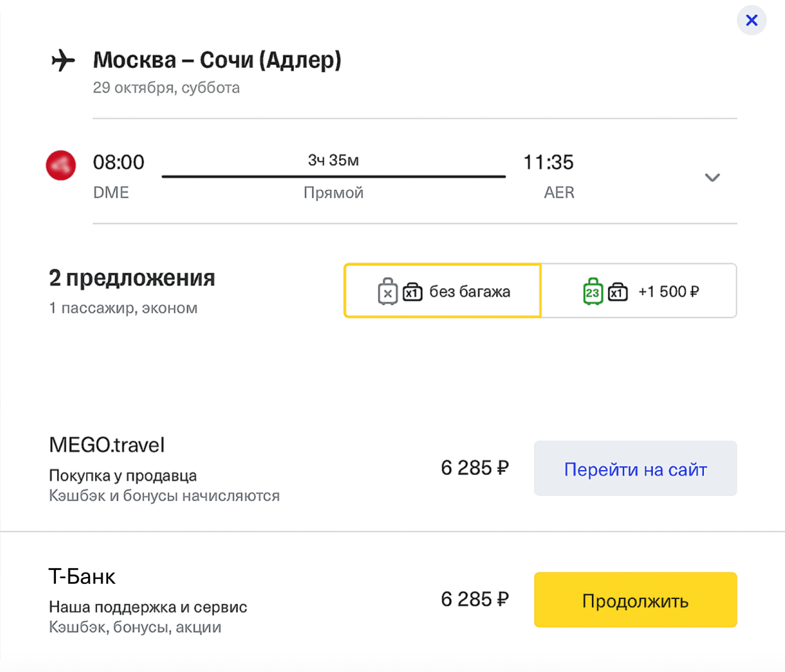Click the MEGO.travel seller name
Image resolution: width=785 pixels, height=672 pixels.
coord(107,445)
